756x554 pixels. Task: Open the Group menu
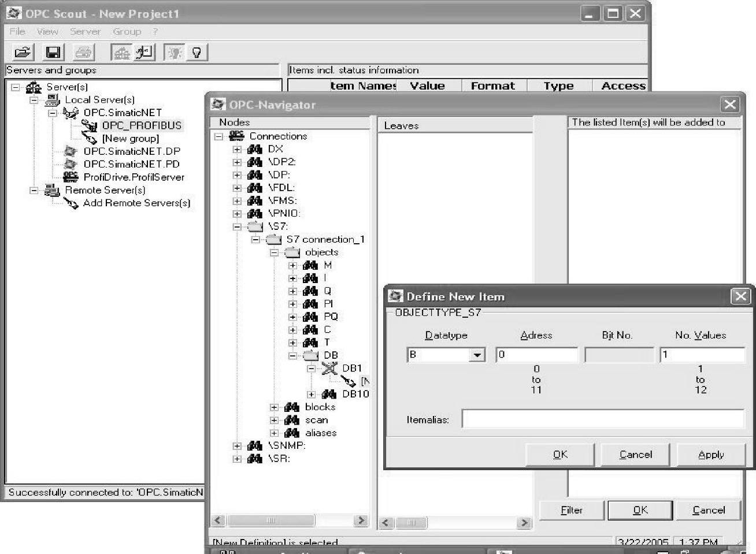(127, 31)
